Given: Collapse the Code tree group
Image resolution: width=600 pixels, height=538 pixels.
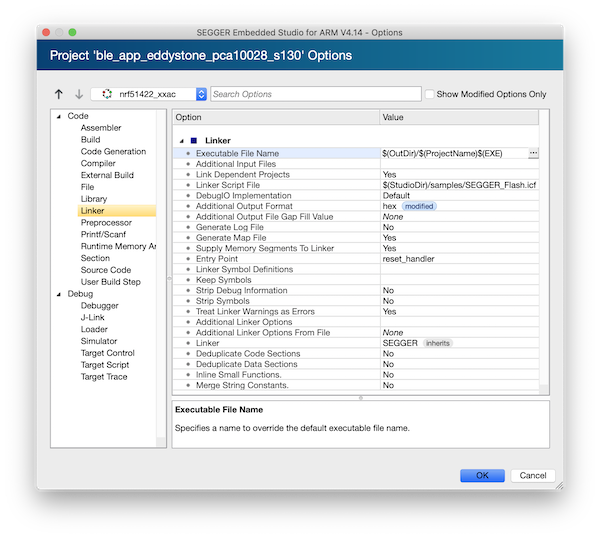Looking at the screenshot, I should 59,116.
